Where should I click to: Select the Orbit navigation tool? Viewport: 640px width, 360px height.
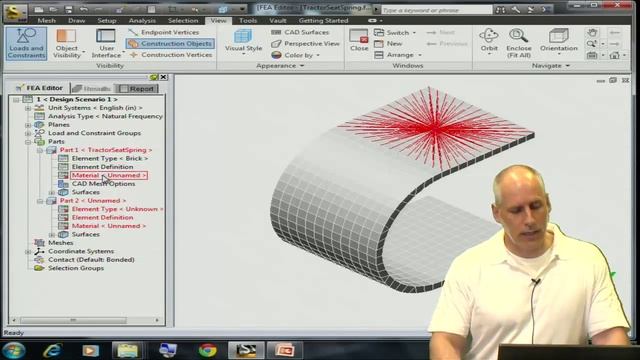pos(489,42)
